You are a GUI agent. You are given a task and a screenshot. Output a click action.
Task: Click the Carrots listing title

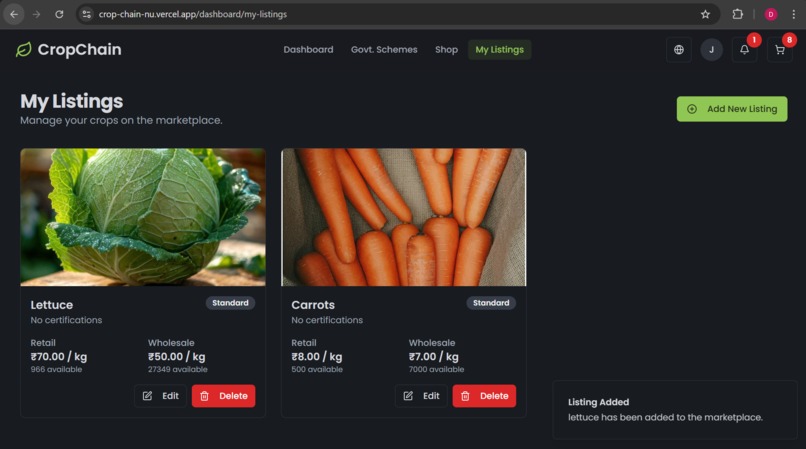point(313,305)
